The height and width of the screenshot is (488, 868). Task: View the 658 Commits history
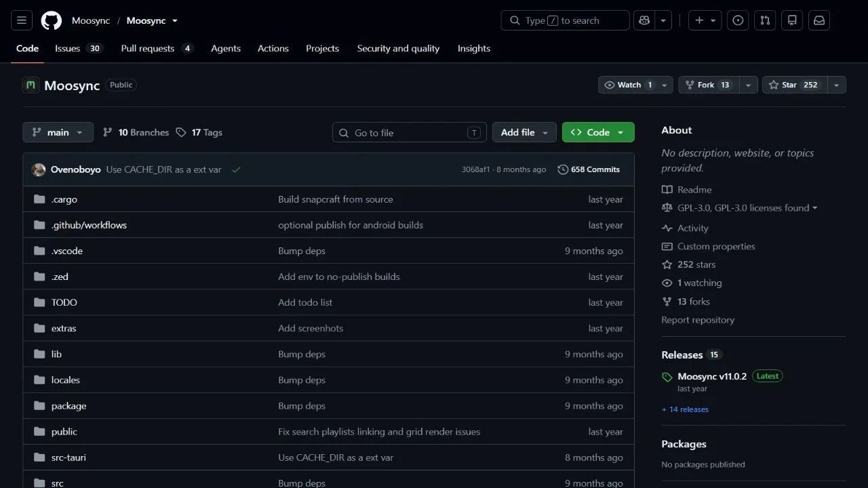pos(589,169)
